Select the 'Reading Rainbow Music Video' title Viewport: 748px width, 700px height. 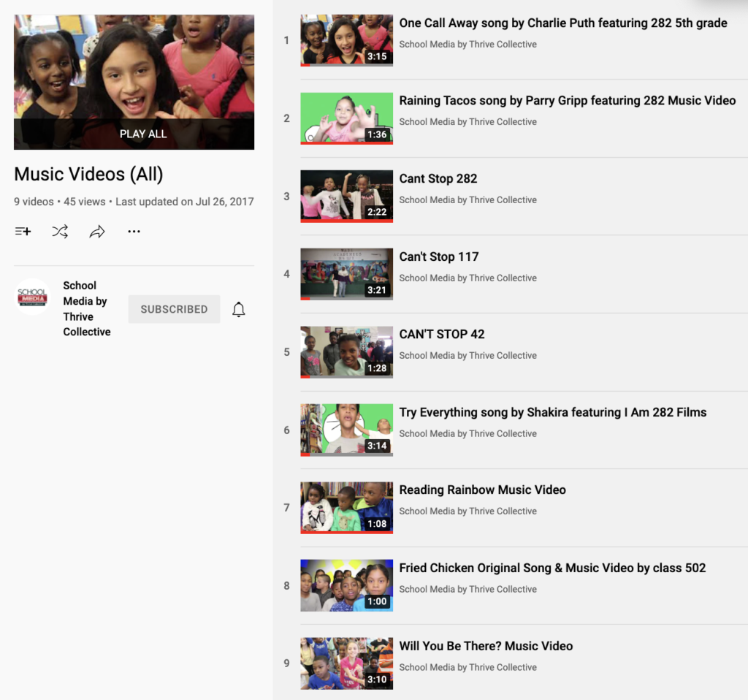point(482,490)
